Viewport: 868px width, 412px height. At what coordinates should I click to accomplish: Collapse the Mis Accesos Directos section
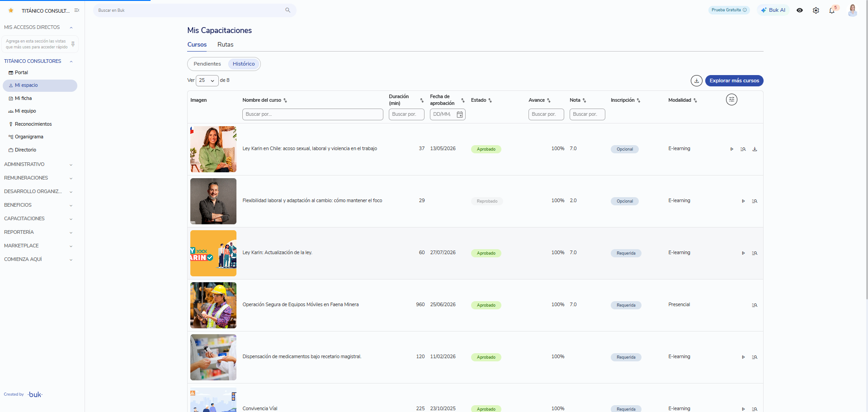pos(71,28)
